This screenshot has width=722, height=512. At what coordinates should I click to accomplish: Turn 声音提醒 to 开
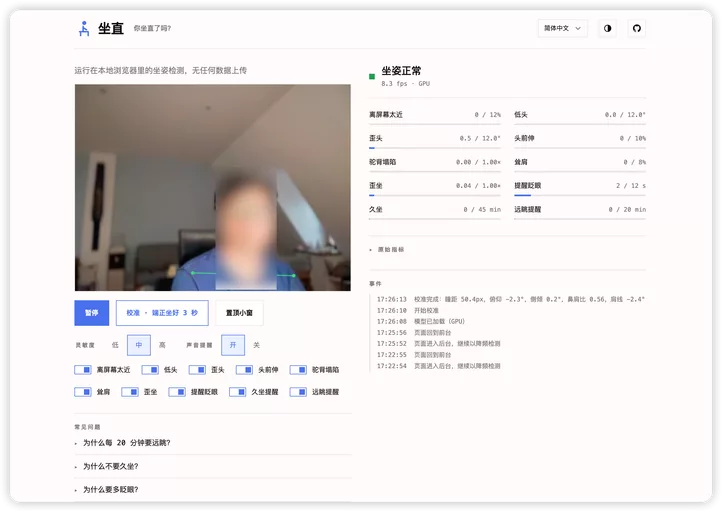pyautogui.click(x=233, y=345)
